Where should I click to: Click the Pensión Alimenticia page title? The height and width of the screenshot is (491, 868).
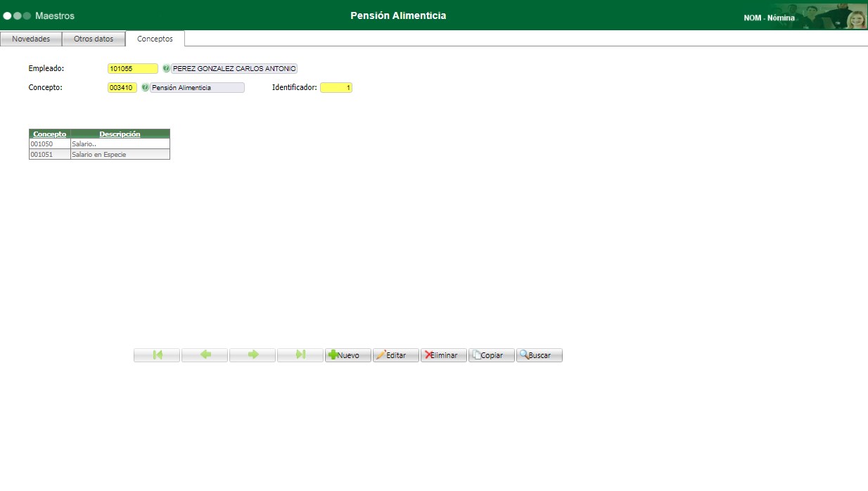398,15
